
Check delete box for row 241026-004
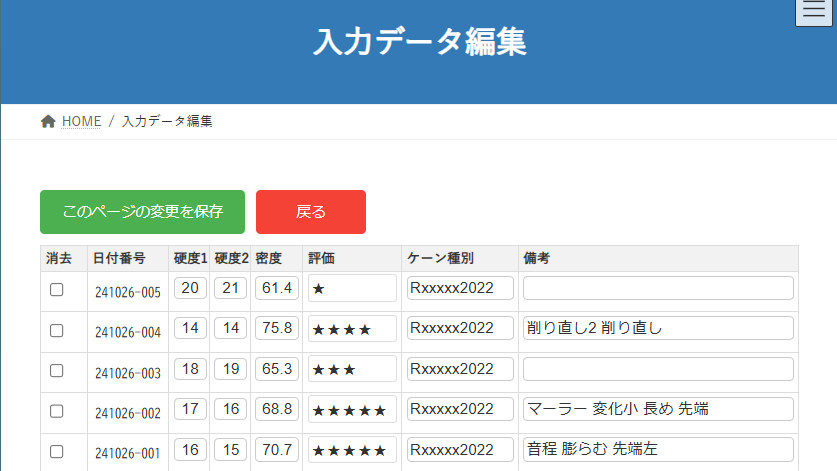pos(57,330)
